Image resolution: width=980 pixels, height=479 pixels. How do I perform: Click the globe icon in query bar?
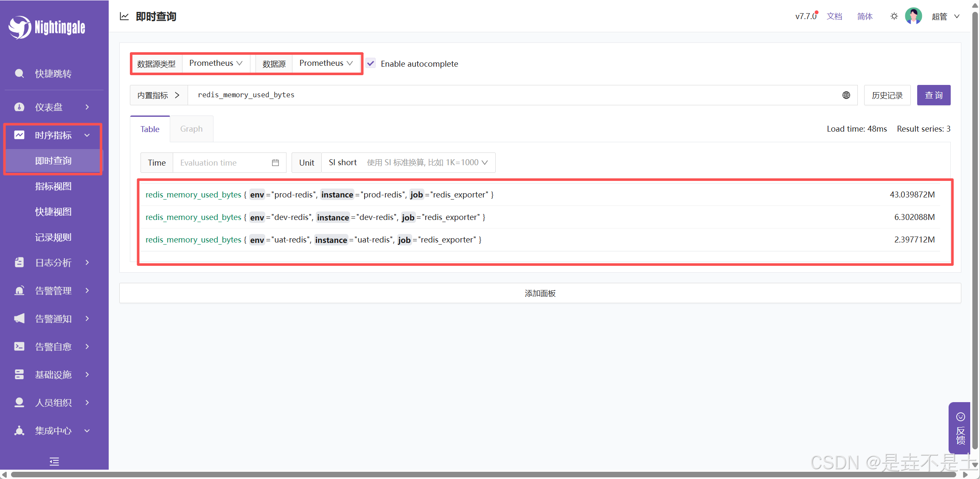pyautogui.click(x=846, y=95)
